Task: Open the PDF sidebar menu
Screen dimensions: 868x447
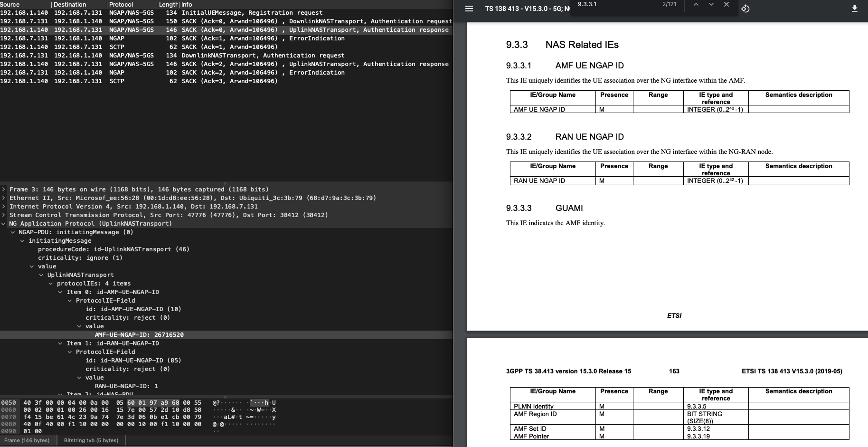Action: click(x=468, y=8)
